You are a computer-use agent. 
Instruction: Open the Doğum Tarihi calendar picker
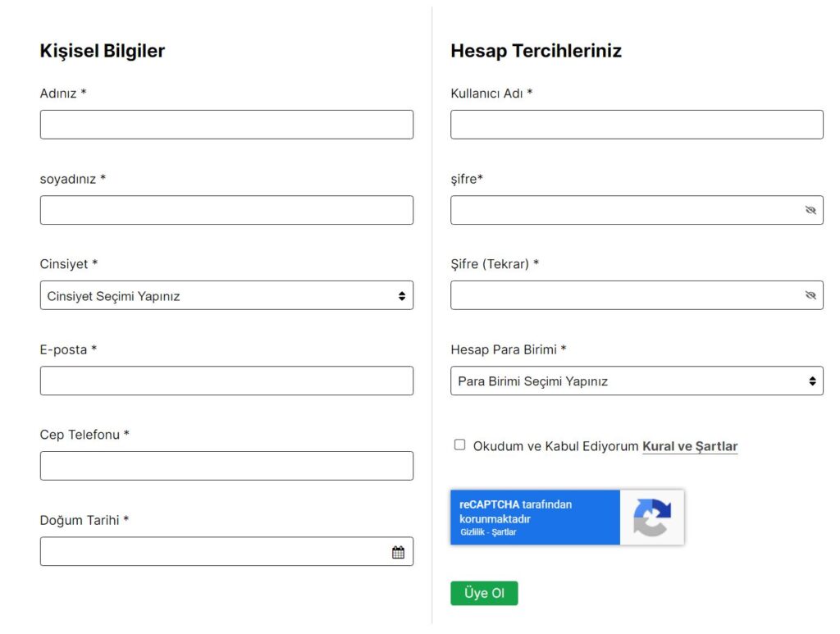pyautogui.click(x=398, y=552)
